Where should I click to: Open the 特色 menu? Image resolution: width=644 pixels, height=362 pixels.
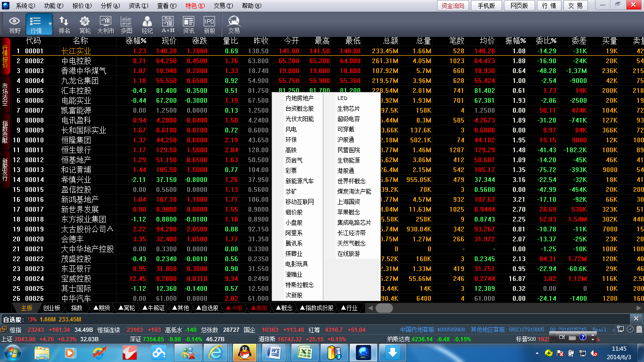195,6
